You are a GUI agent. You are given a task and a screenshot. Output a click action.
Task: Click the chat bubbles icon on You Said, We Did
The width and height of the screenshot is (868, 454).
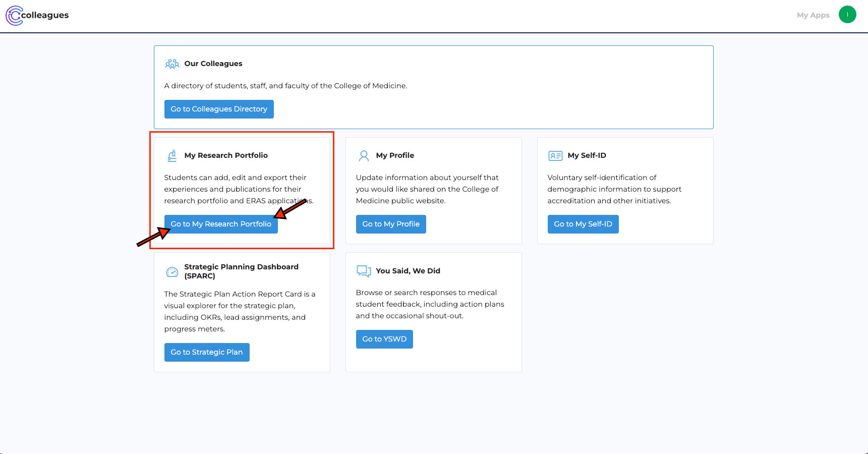coord(363,271)
